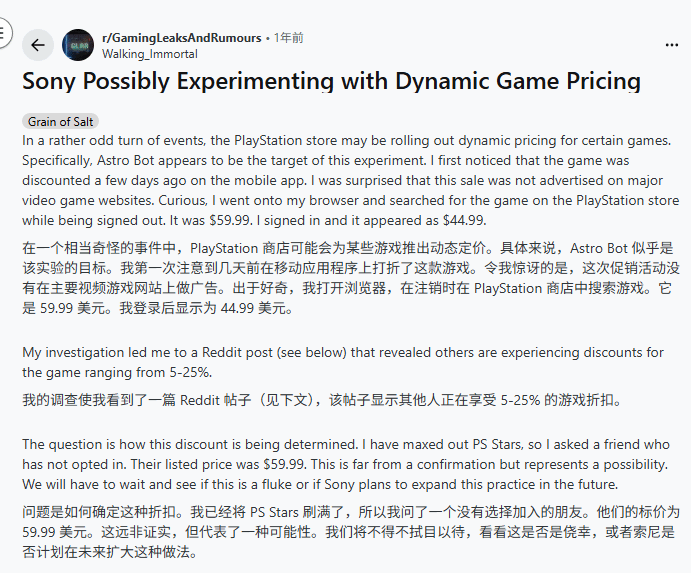
Task: Click the post title about Dynamic Game Pricing
Action: pos(331,82)
